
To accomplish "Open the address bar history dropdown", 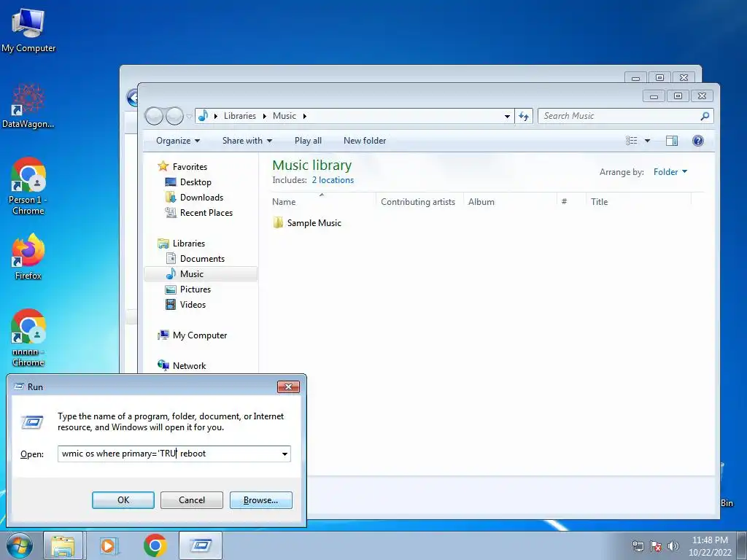I will click(x=508, y=116).
